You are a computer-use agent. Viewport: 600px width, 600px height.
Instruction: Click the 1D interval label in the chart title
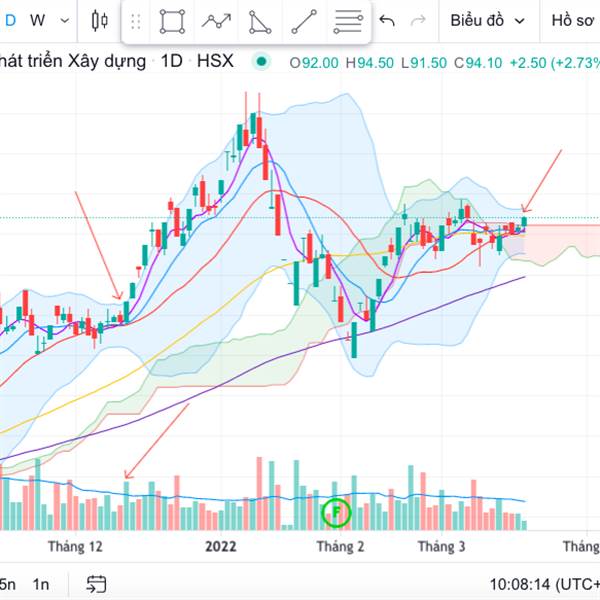click(x=172, y=61)
